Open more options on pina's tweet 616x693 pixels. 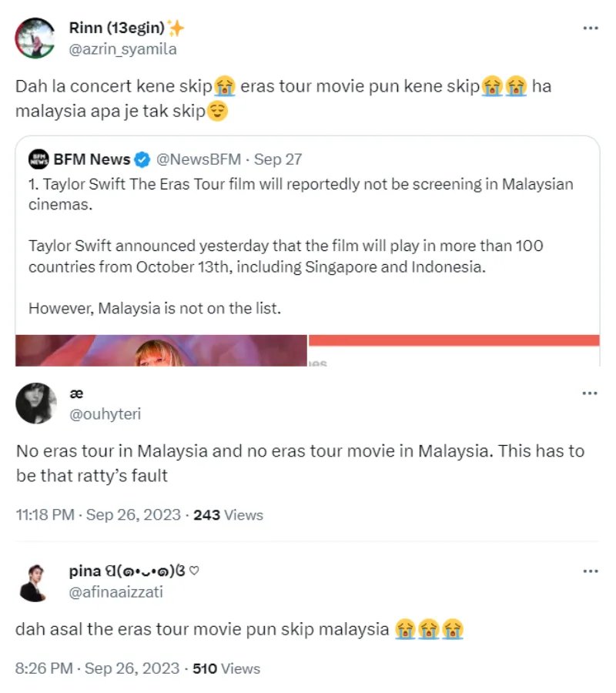click(590, 571)
